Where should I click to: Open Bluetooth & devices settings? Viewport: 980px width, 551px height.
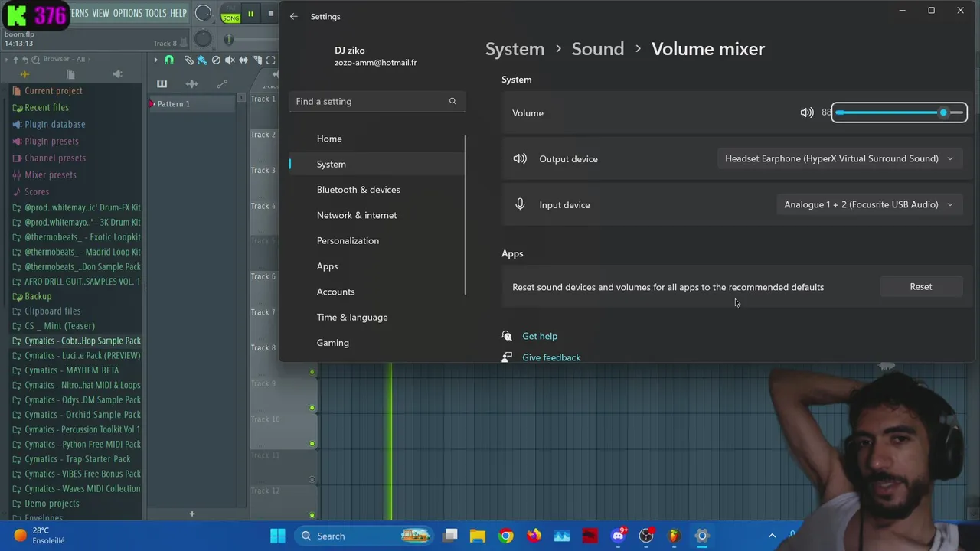tap(358, 190)
